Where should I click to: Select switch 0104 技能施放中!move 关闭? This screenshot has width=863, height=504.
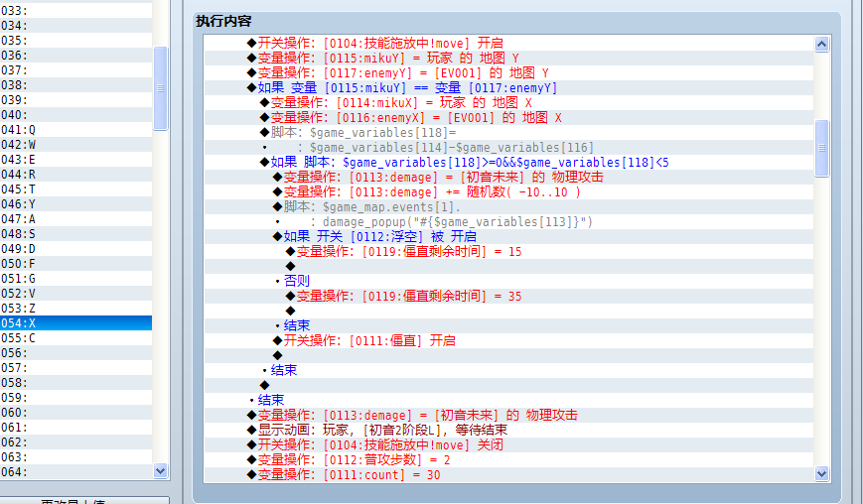pyautogui.click(x=508, y=444)
